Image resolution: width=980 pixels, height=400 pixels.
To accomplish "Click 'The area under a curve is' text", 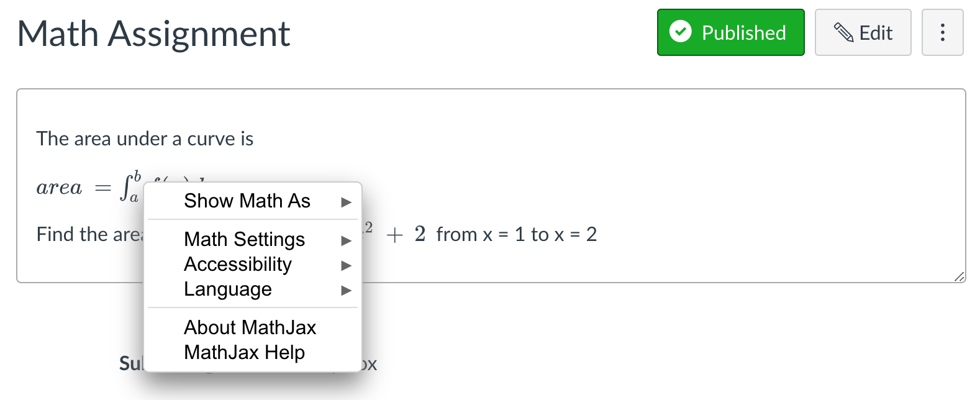I will click(145, 139).
